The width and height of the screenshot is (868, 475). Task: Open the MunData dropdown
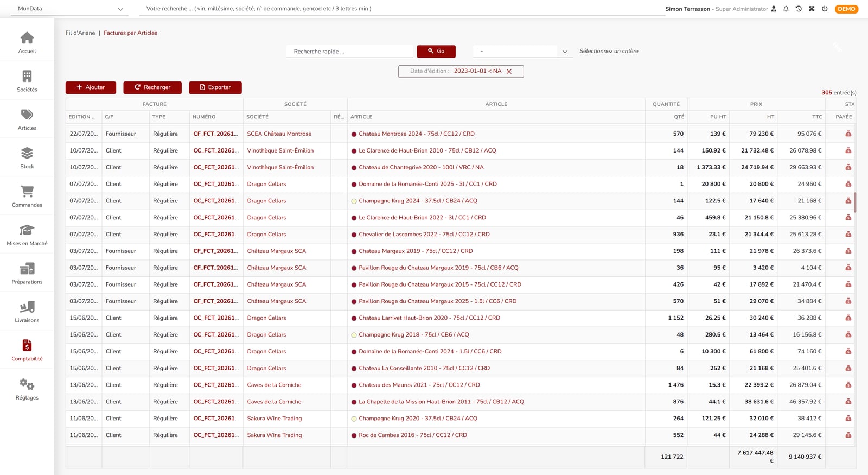click(x=70, y=9)
